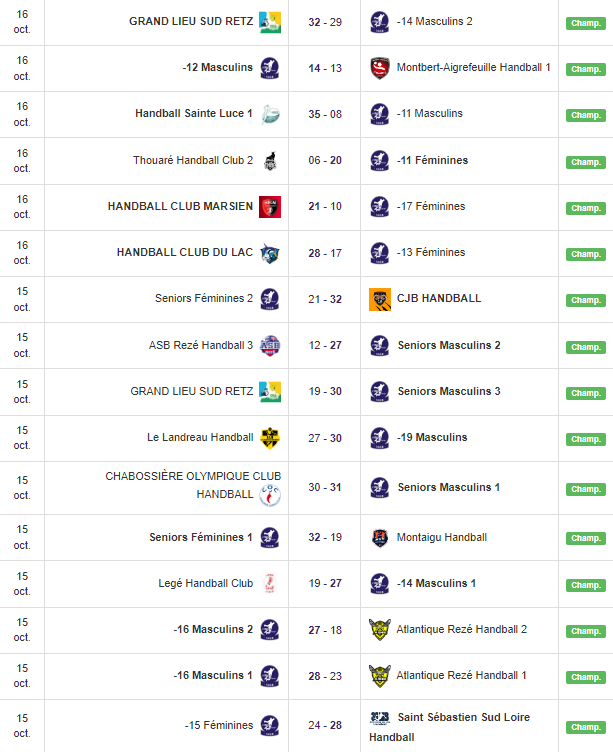This screenshot has width=613, height=752.
Task: Click the Le Landreau Handball yellow logo
Action: pyautogui.click(x=270, y=437)
